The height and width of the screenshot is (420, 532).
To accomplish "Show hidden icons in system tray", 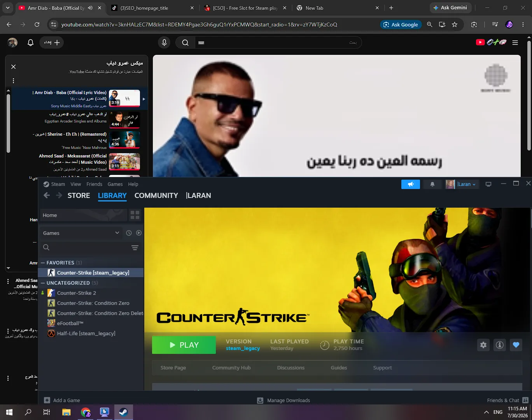I will coord(486,412).
